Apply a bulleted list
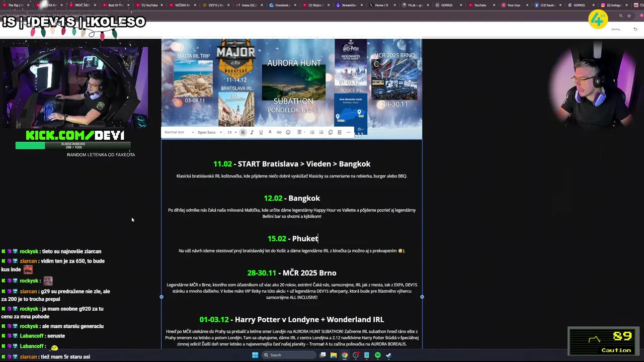Image resolution: width=644 pixels, height=362 pixels. coord(321,132)
